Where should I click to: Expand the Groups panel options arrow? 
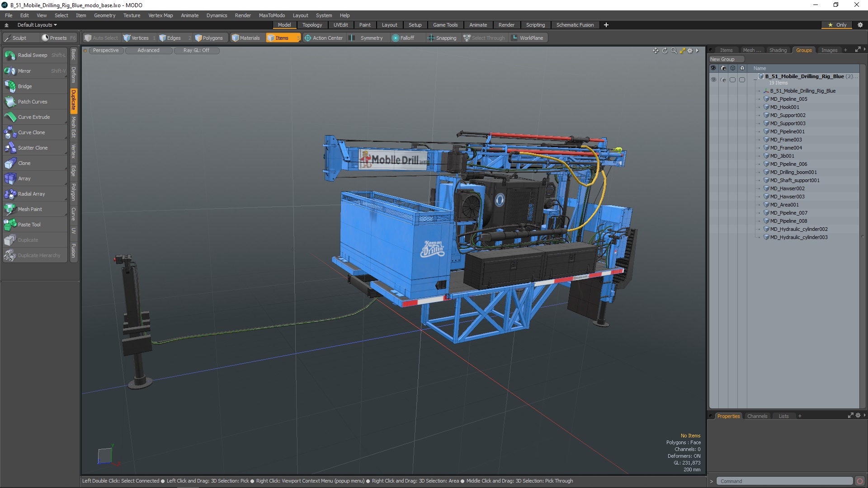coord(864,49)
